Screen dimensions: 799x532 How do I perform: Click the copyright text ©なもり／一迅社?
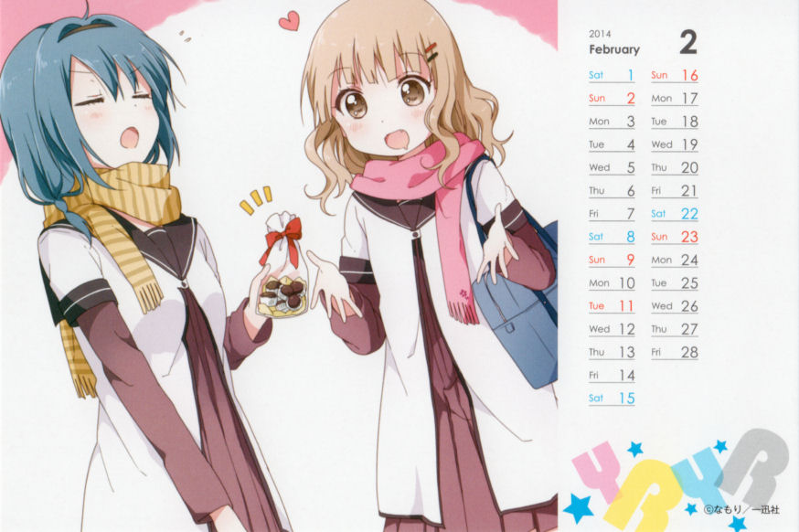click(x=742, y=509)
